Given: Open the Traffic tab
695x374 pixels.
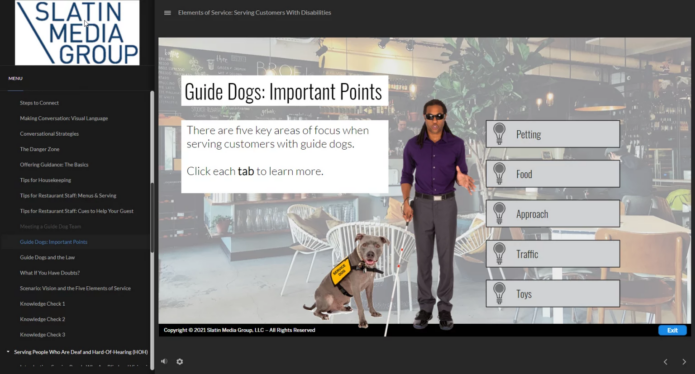Looking at the screenshot, I should [553, 253].
